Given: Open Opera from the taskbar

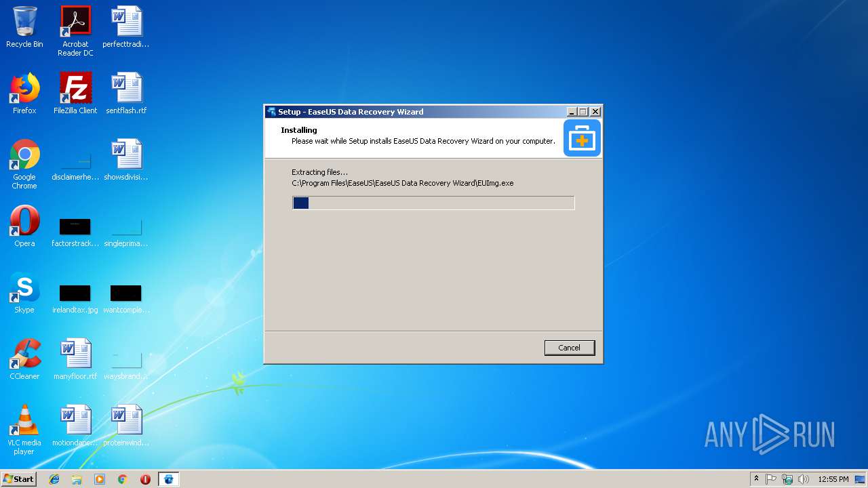Looking at the screenshot, I should click(145, 479).
